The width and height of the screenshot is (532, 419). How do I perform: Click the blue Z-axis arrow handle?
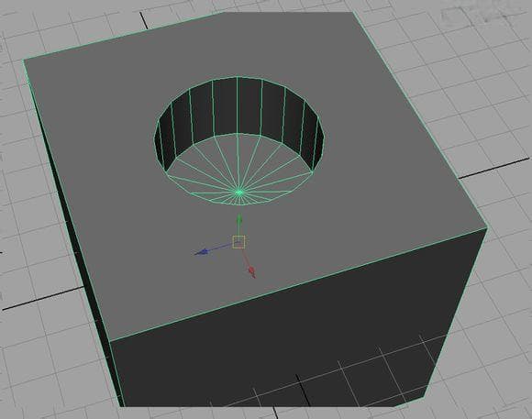202,252
